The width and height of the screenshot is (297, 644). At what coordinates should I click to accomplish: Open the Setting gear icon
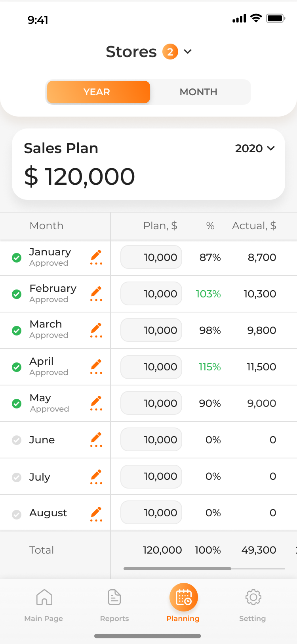(x=253, y=597)
